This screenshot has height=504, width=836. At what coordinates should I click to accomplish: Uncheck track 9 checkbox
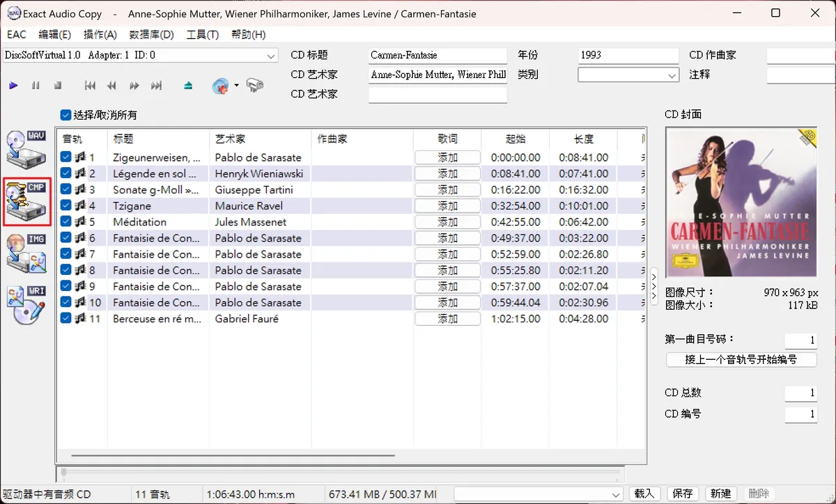pyautogui.click(x=65, y=286)
